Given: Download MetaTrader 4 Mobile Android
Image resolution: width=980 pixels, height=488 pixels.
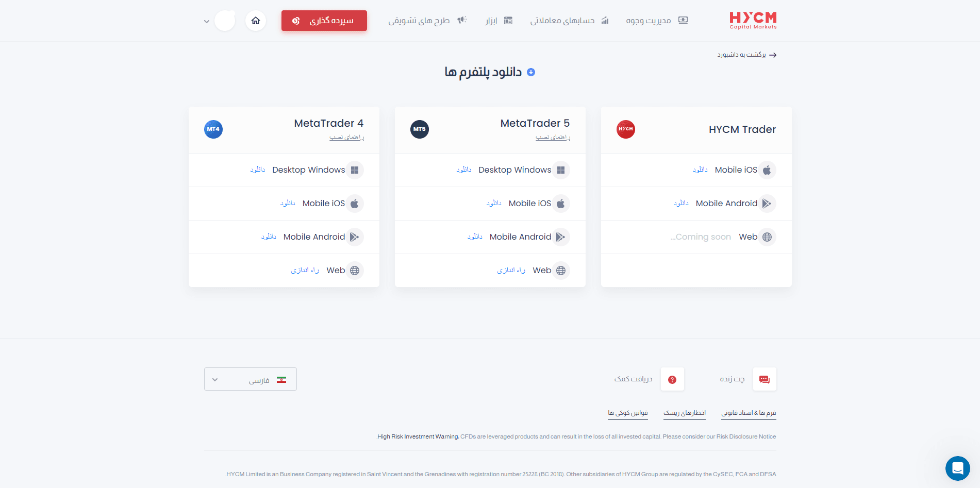Looking at the screenshot, I should pyautogui.click(x=269, y=237).
